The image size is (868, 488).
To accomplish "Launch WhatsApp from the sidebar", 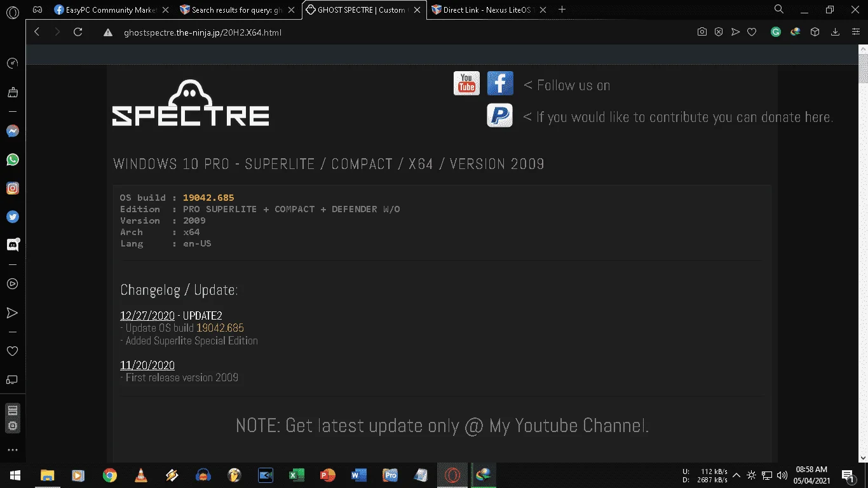I will pos(12,159).
